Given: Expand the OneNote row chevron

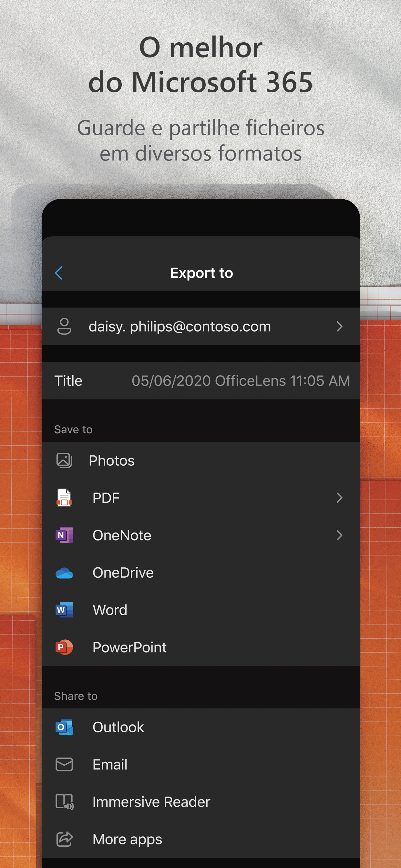Looking at the screenshot, I should 339,535.
